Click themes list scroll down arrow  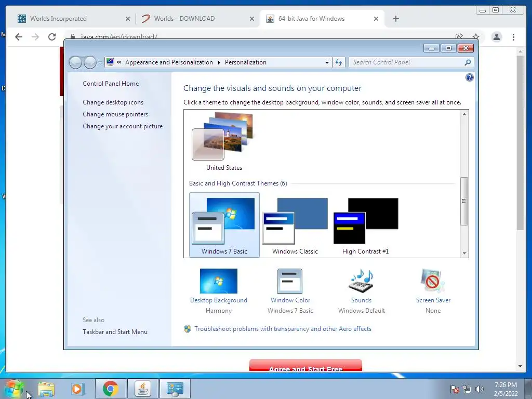click(464, 254)
